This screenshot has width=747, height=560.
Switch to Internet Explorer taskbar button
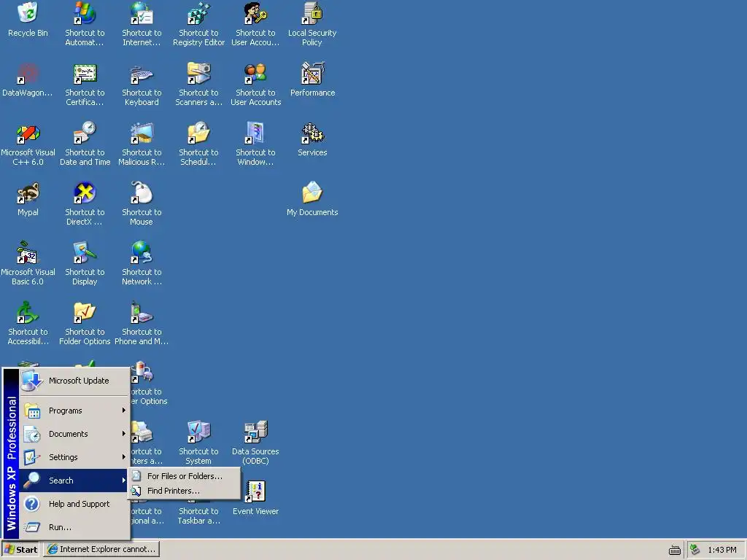click(102, 550)
